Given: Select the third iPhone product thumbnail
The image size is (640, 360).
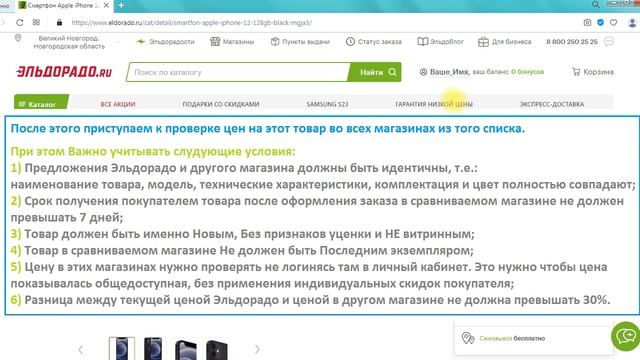Looking at the screenshot, I should (185, 349).
